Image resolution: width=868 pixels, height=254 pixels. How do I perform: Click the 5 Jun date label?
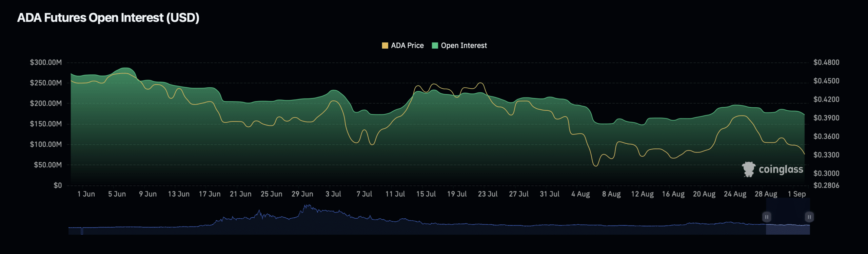[x=117, y=194]
